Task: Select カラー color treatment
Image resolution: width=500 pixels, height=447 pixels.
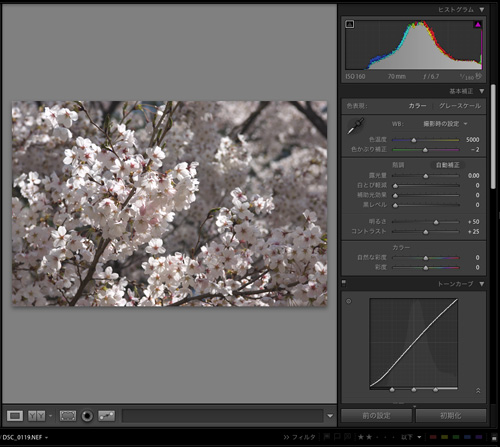Action: click(417, 106)
